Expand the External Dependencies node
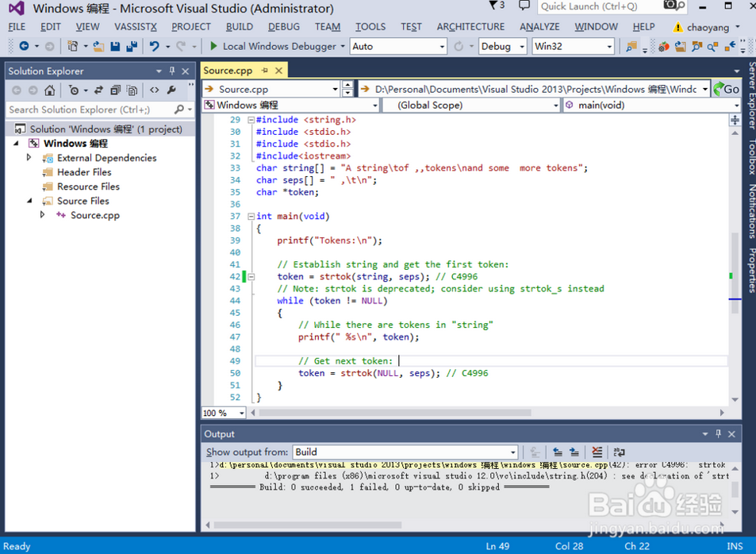This screenshot has height=554, width=756. (x=29, y=157)
